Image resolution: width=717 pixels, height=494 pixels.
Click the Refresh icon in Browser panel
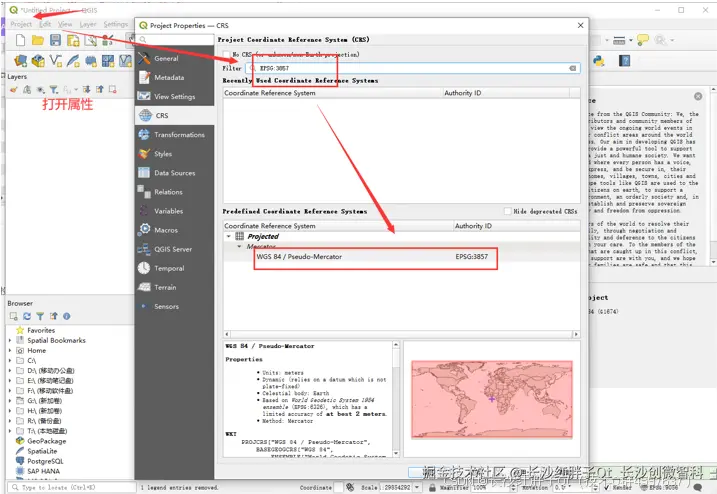pos(27,316)
